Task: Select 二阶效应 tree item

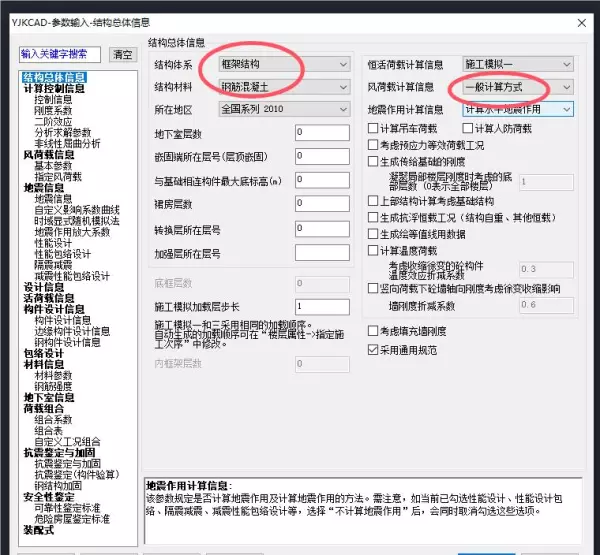Action: point(53,122)
